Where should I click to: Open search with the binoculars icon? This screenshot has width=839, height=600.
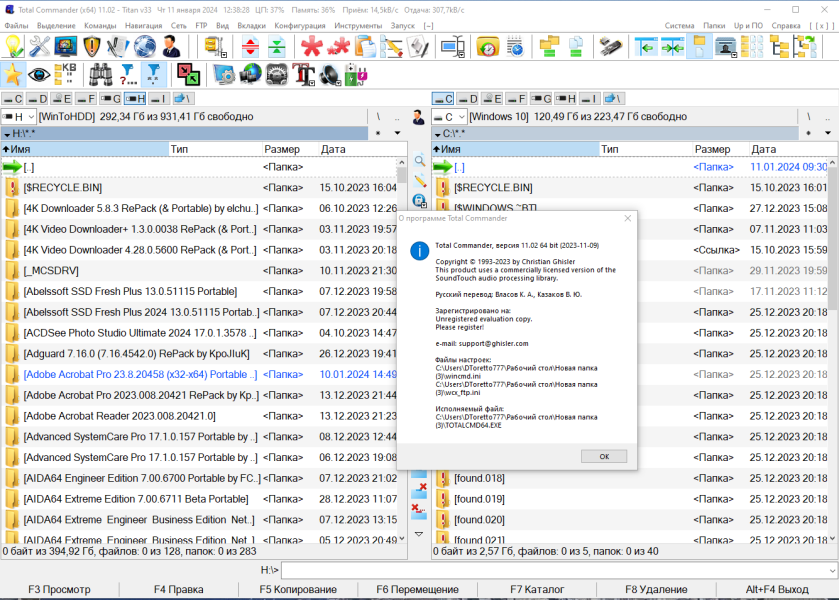click(x=101, y=74)
